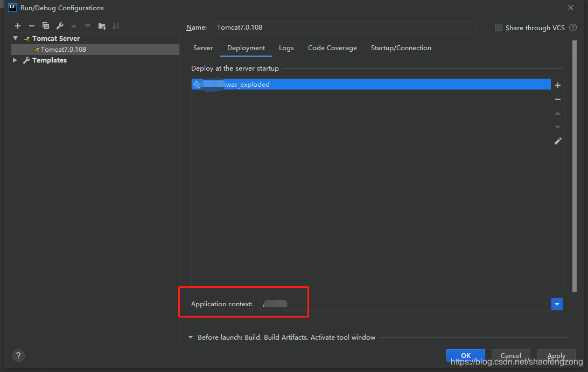
Task: Go to Code Coverage tab
Action: coord(332,47)
